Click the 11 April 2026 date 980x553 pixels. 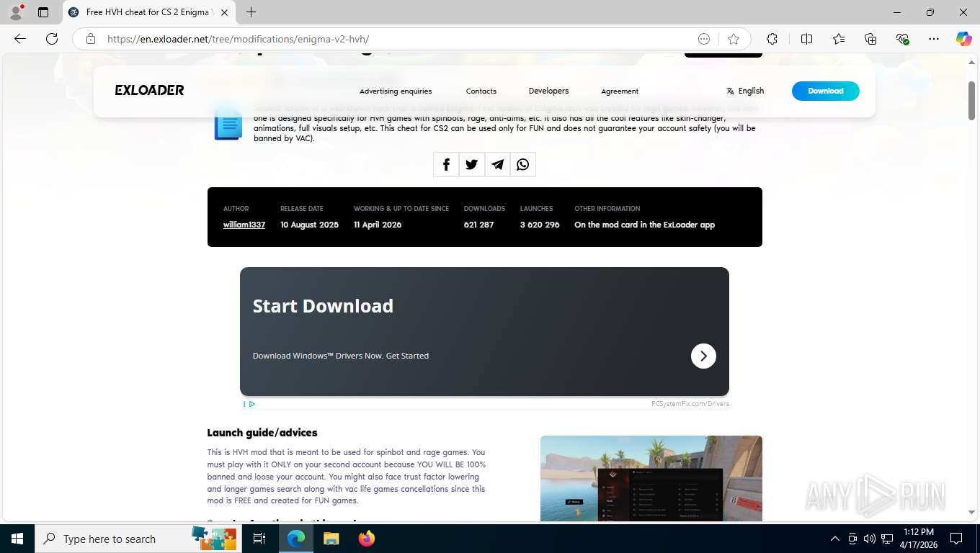point(378,225)
